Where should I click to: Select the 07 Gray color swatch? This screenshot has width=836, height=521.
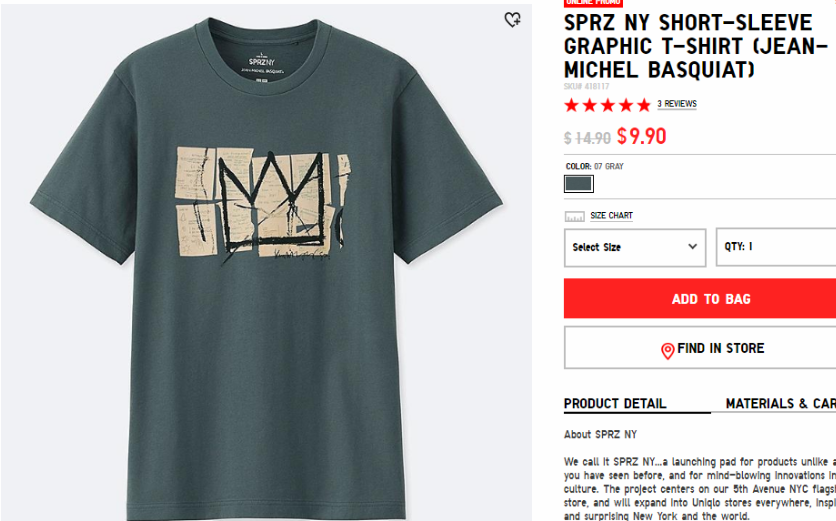(x=578, y=184)
